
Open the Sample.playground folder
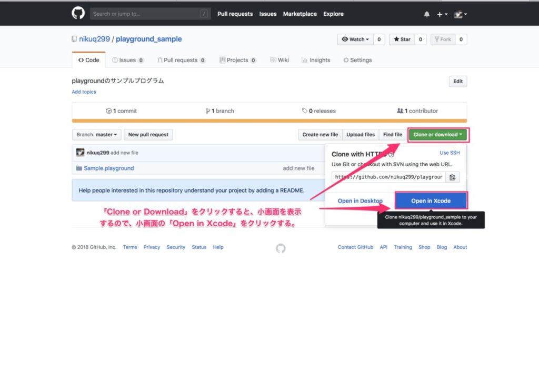point(109,168)
